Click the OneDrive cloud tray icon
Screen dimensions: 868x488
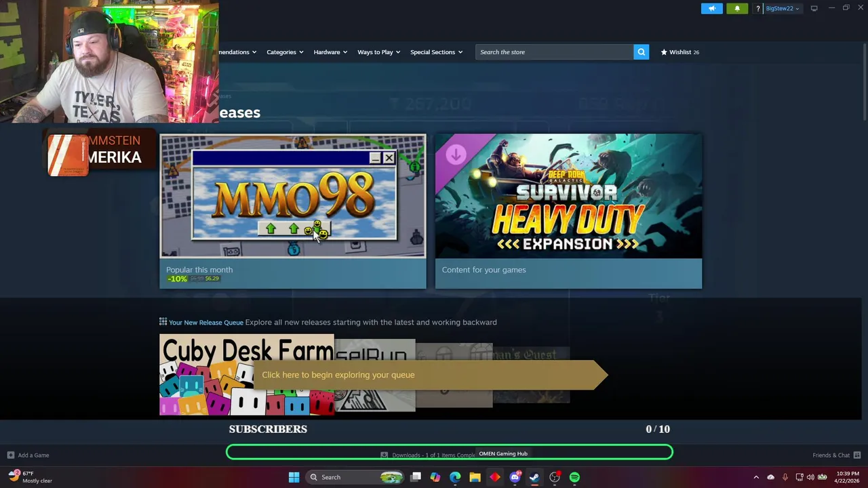pos(770,477)
